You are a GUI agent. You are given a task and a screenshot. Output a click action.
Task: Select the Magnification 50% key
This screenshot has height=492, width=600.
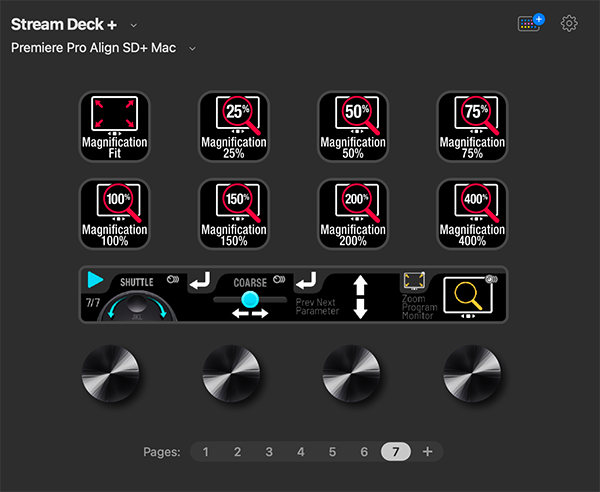(353, 127)
